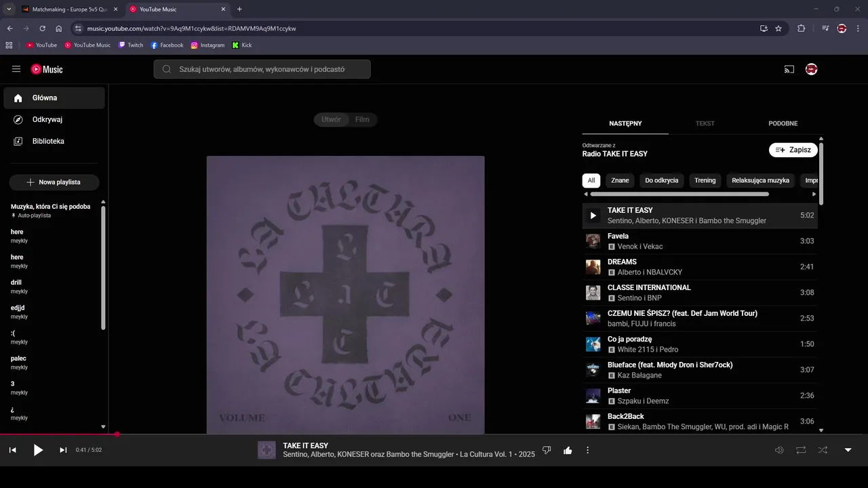
Task: Click the Favela thumbnail in queue
Action: click(593, 241)
